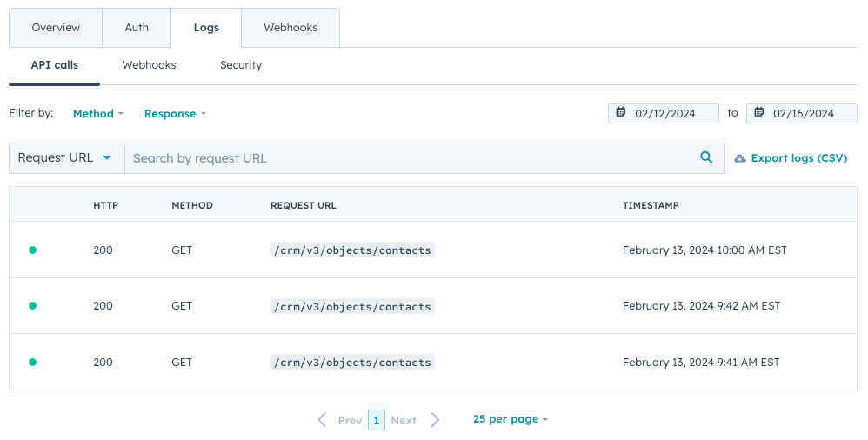Go to the Auth tab
The height and width of the screenshot is (440, 868).
[137, 28]
